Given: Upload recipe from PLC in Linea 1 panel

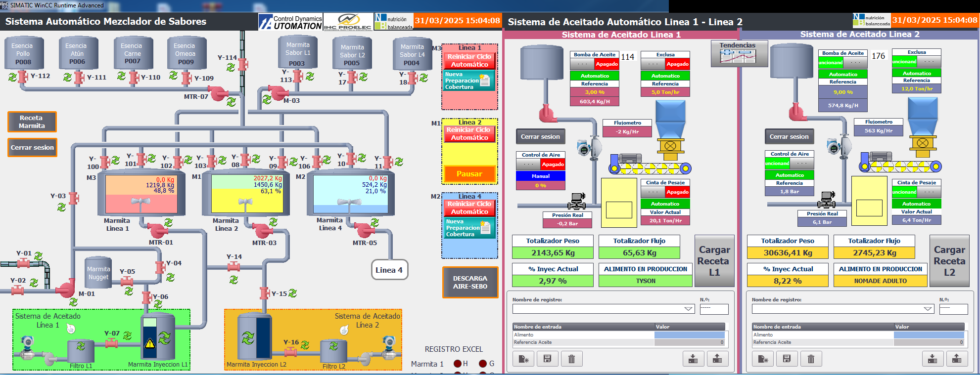Looking at the screenshot, I should (x=717, y=359).
